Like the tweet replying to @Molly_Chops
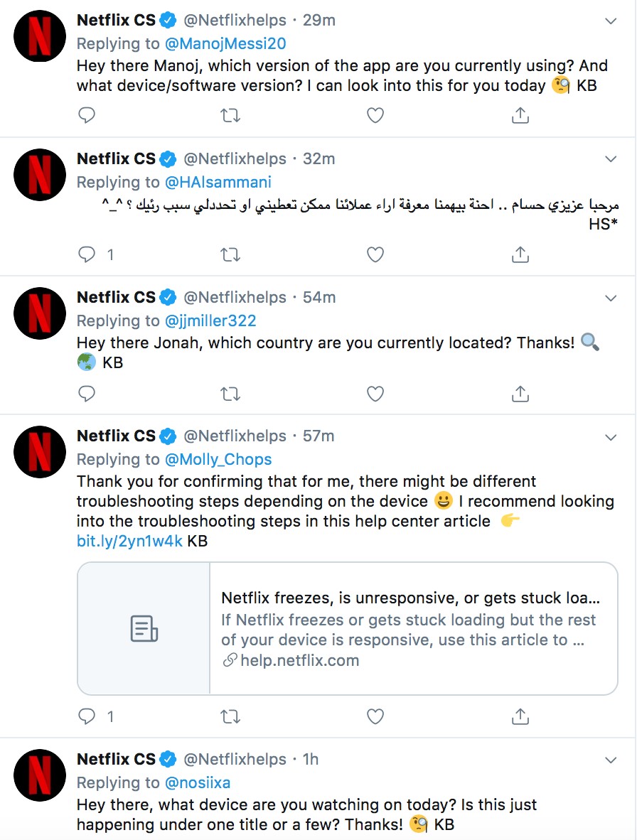 [375, 716]
